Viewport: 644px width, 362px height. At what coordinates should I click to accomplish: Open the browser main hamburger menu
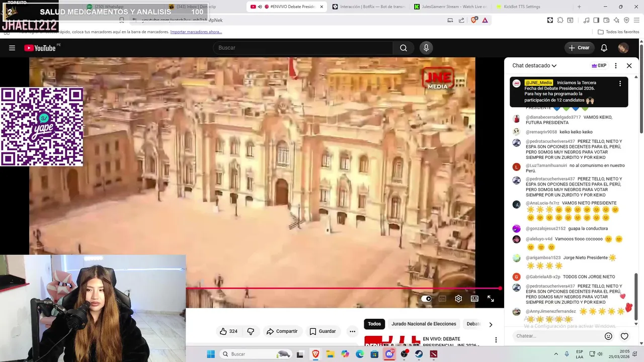[636, 20]
